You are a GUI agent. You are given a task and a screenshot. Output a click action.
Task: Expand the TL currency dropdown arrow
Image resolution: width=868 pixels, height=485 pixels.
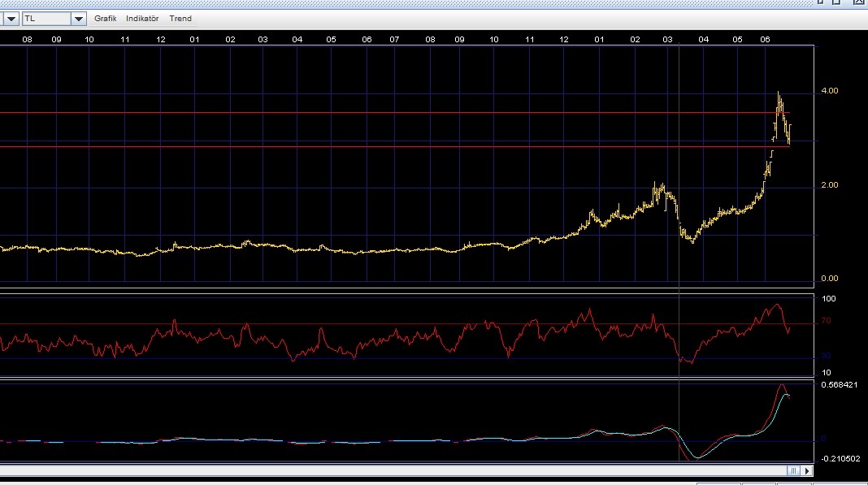[79, 19]
